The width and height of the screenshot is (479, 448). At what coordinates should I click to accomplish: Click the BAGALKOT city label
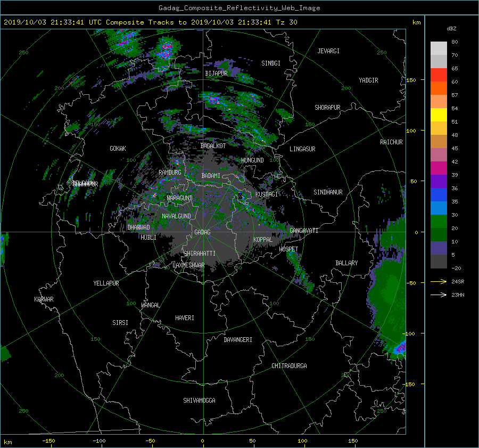213,146
